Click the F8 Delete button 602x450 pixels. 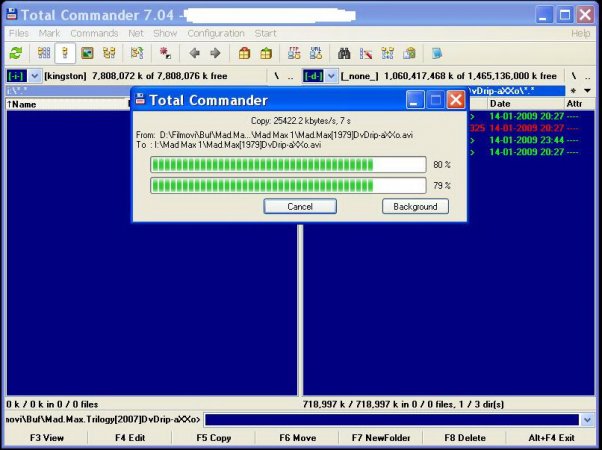coord(465,438)
